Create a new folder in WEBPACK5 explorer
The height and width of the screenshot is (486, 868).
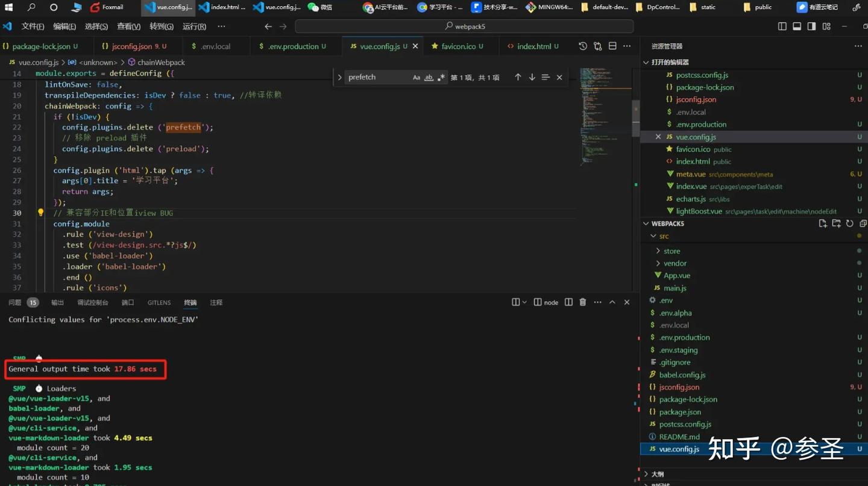[x=836, y=223]
